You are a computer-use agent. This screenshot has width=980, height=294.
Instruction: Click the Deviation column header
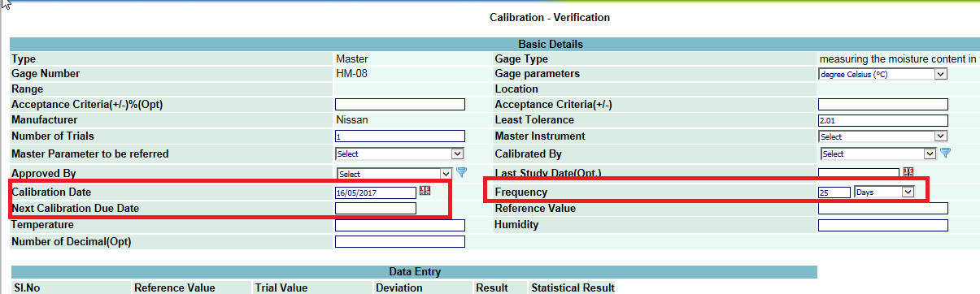(x=399, y=288)
